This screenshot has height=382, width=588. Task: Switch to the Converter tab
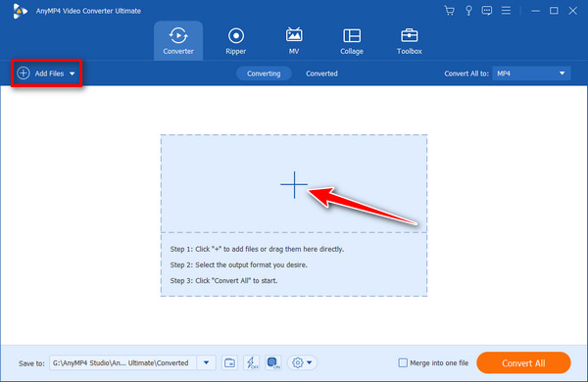(x=178, y=41)
